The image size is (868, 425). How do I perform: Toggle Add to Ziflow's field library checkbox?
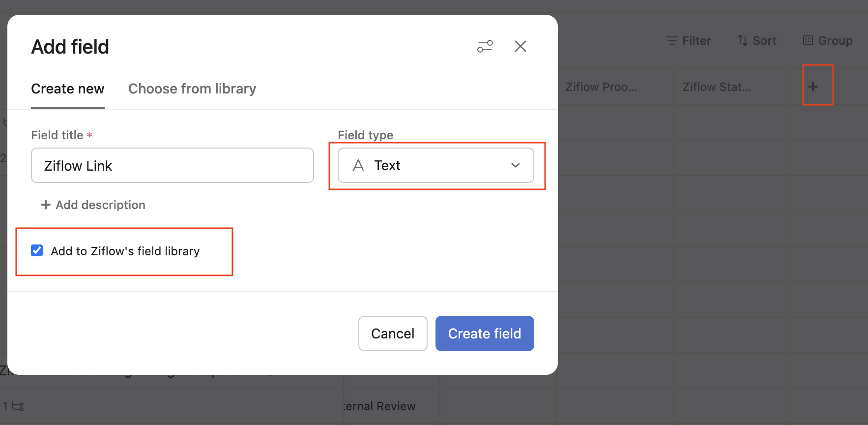(37, 251)
